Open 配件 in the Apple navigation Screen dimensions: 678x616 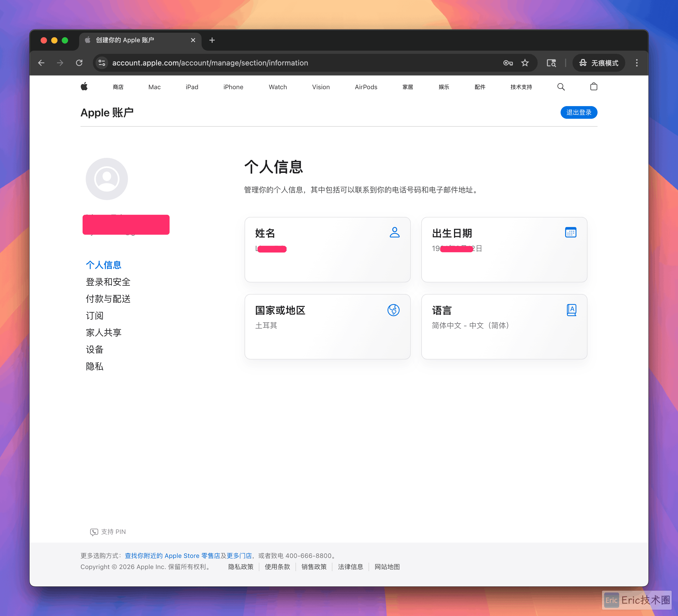(480, 87)
